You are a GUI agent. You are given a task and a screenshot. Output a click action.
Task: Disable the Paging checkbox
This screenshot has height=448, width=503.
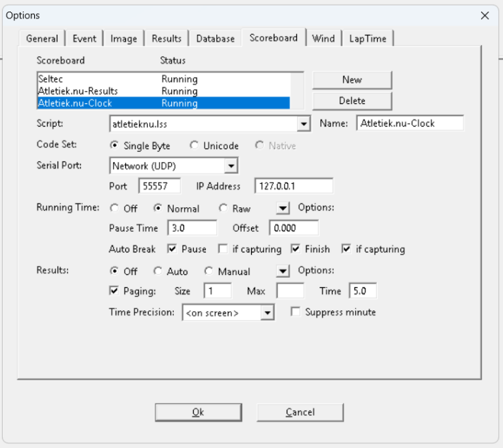click(x=114, y=291)
